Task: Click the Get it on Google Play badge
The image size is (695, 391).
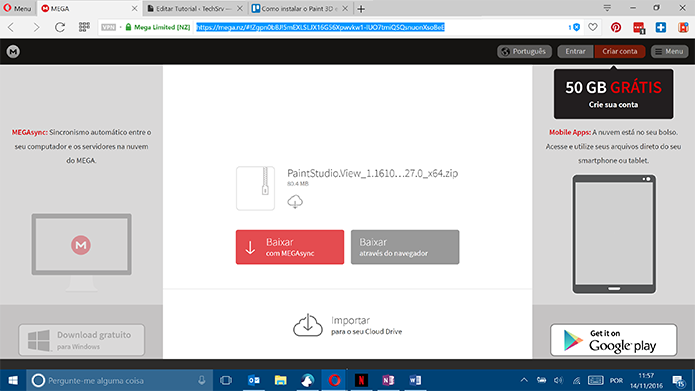Action: coord(613,340)
